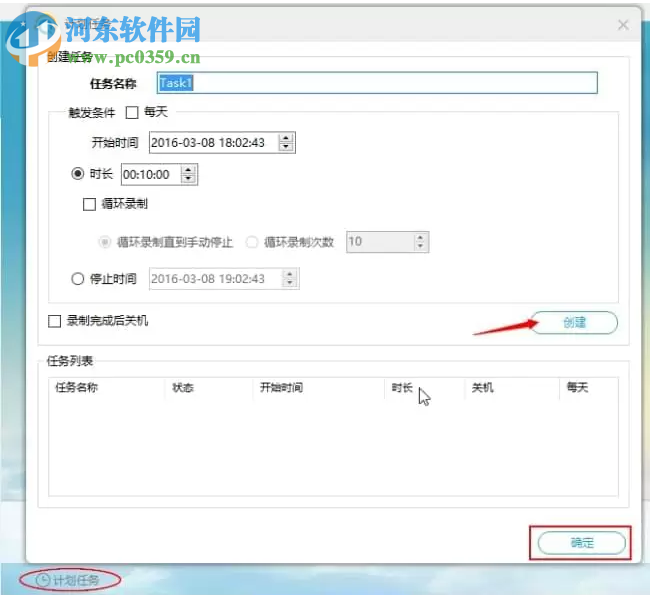
Task: Decrease duration with down spinner arrow
Action: (189, 179)
